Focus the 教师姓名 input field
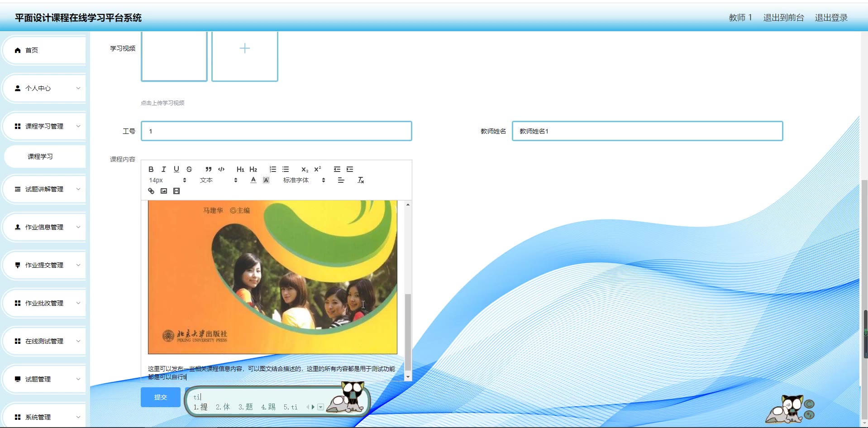The image size is (868, 428). click(x=647, y=131)
